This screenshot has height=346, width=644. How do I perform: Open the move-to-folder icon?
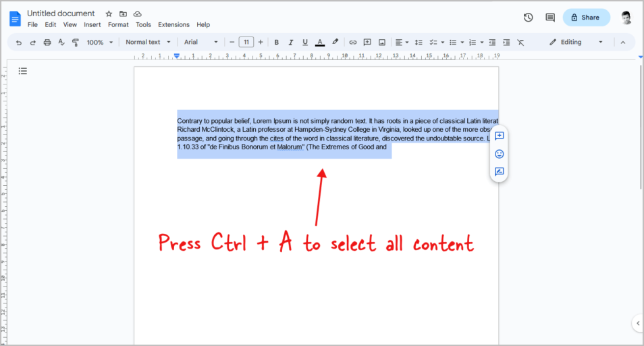123,14
